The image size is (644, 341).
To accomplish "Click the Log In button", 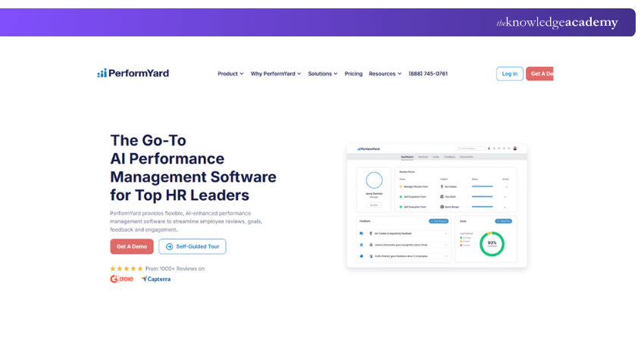I will [x=510, y=74].
